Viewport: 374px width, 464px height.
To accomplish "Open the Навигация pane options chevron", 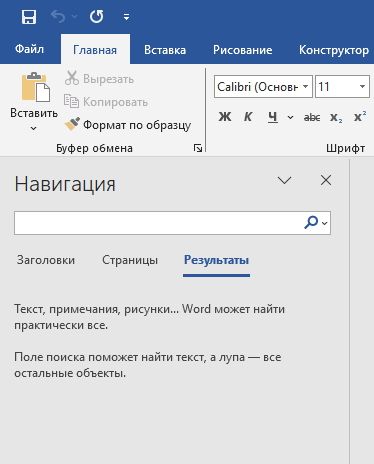I will pos(285,180).
